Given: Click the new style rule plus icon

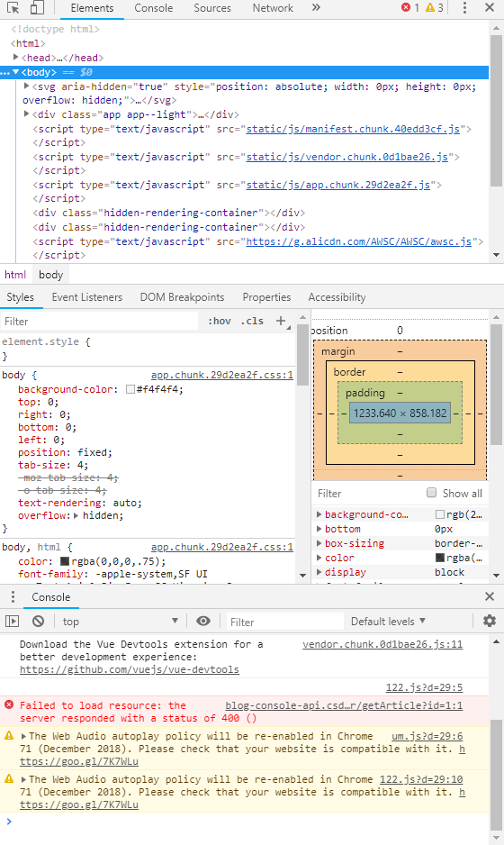Looking at the screenshot, I should 281,321.
